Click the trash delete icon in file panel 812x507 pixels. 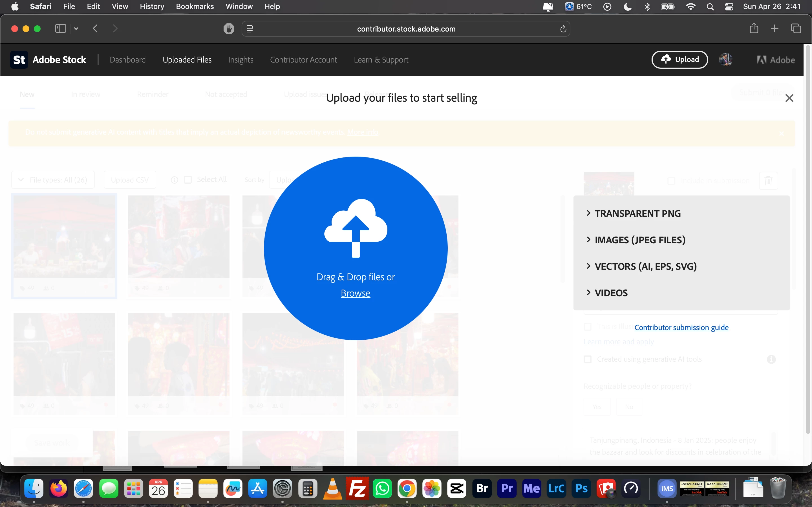(768, 181)
